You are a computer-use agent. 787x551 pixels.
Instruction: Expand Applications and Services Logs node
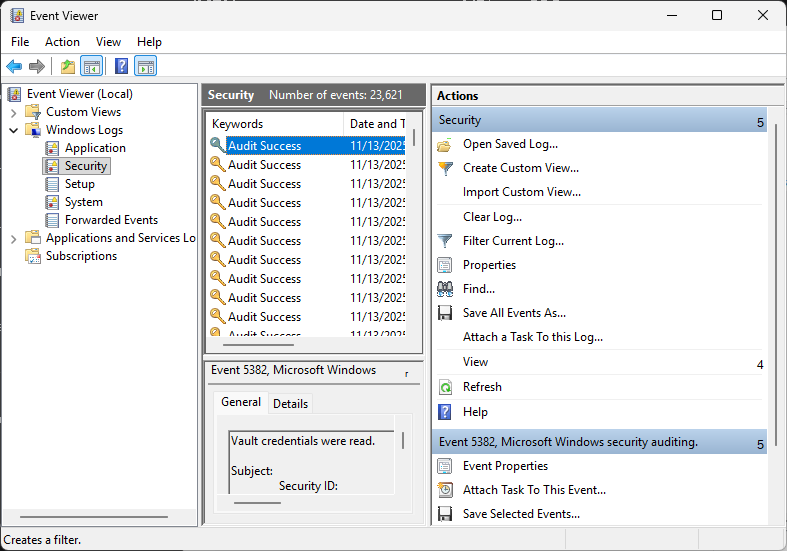13,238
